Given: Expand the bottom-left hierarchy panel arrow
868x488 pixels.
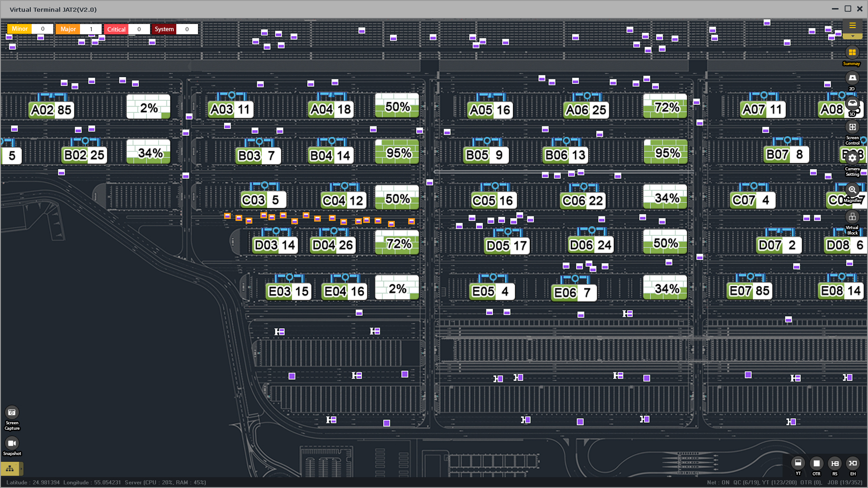Looking at the screenshot, I should click(21, 469).
